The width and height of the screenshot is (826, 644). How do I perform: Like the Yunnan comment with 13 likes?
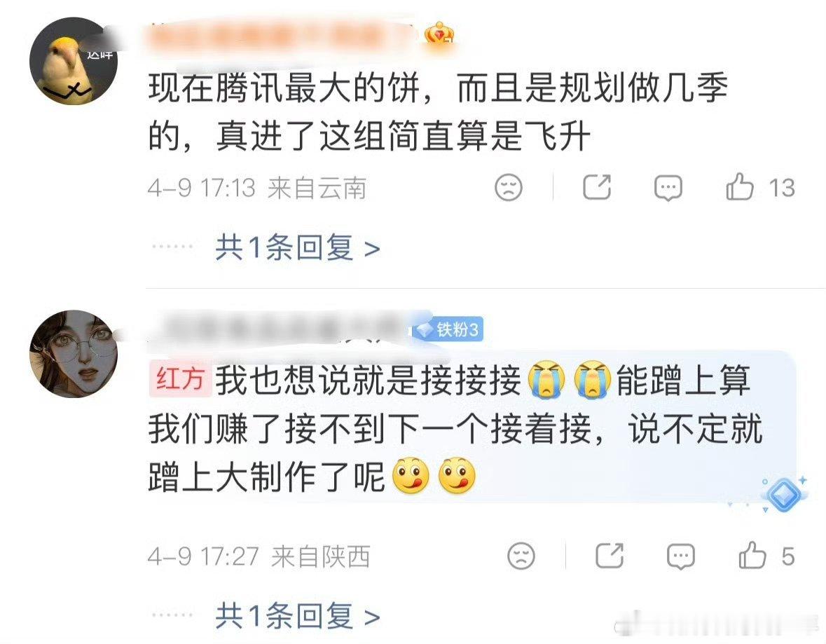(740, 187)
